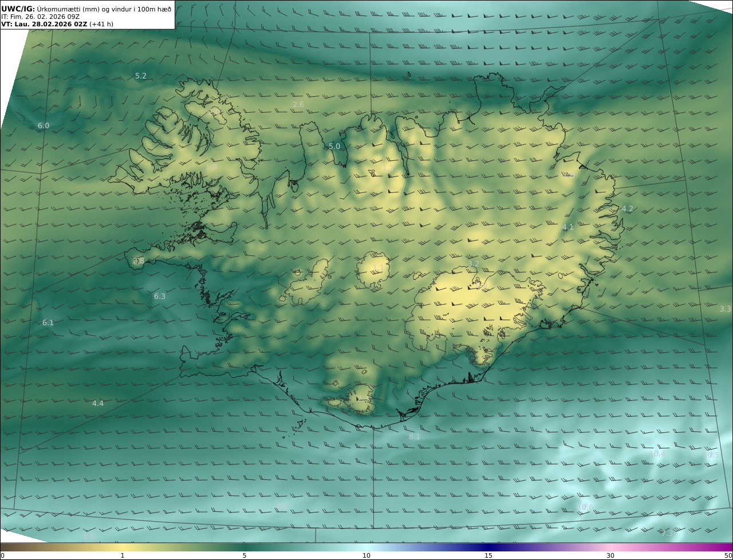Screen dimensions: 733x560
Task: Click the "30" tick on the color scale
Action: pos(610,555)
